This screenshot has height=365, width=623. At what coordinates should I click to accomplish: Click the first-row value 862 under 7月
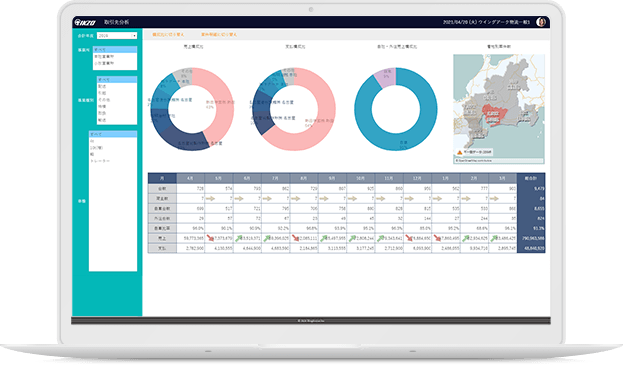(x=285, y=189)
